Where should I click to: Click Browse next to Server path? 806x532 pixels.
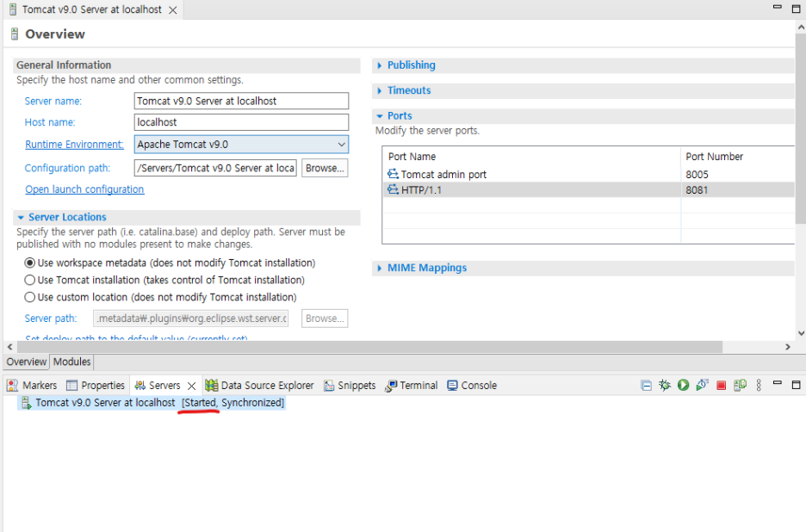325,319
